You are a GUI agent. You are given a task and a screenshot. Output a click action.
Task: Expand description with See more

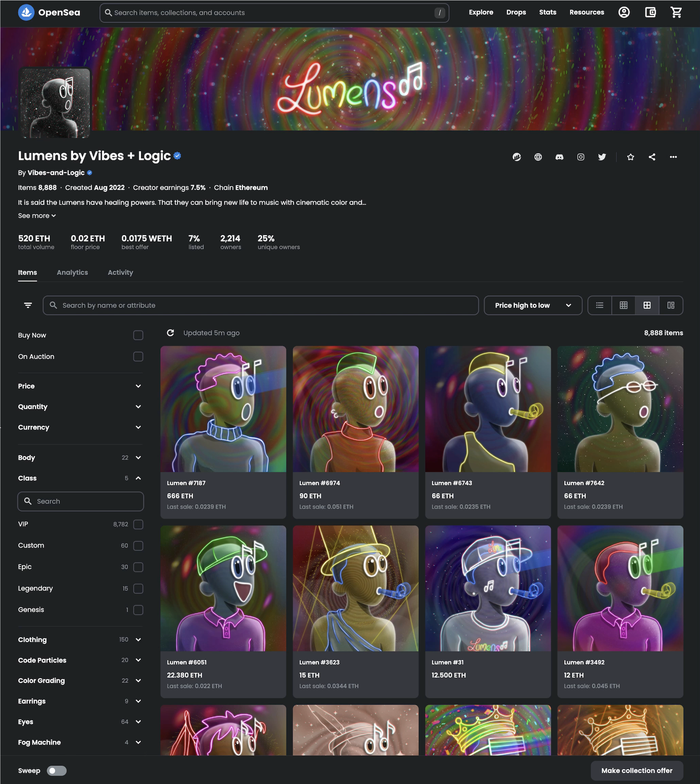pyautogui.click(x=37, y=216)
